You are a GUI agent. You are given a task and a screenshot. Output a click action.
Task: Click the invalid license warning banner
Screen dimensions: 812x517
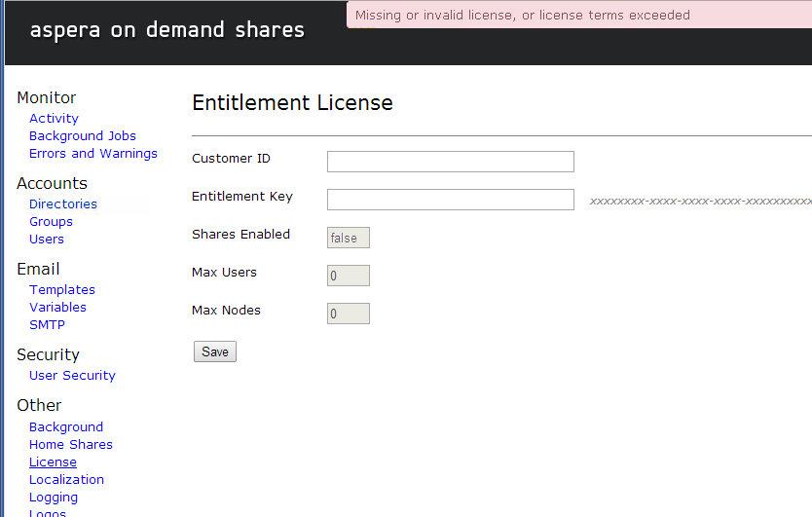tap(579, 15)
